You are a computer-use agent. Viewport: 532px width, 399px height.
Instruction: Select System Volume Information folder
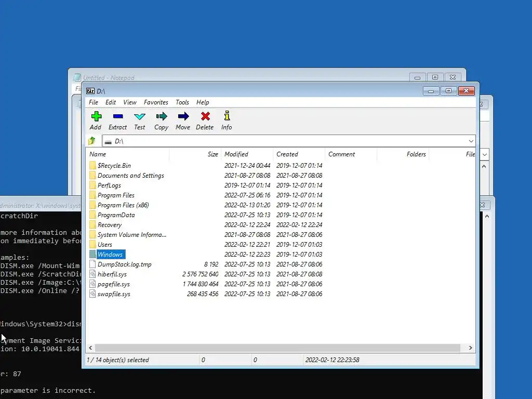tap(132, 234)
